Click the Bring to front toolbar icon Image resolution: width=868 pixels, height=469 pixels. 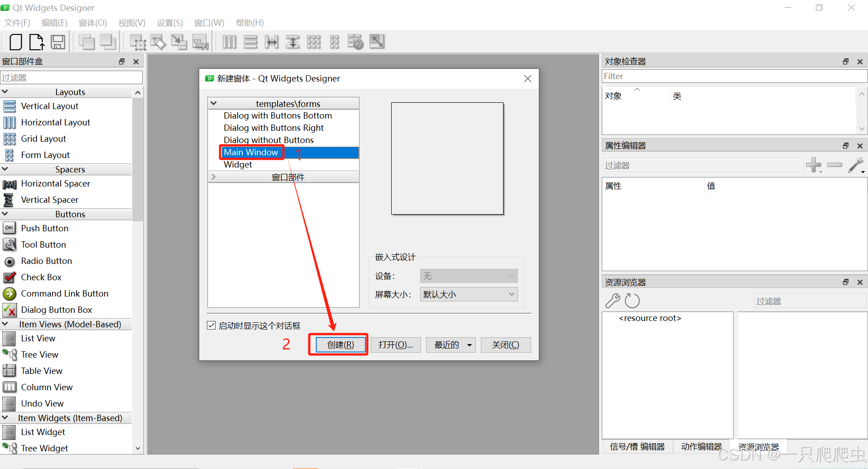(86, 42)
